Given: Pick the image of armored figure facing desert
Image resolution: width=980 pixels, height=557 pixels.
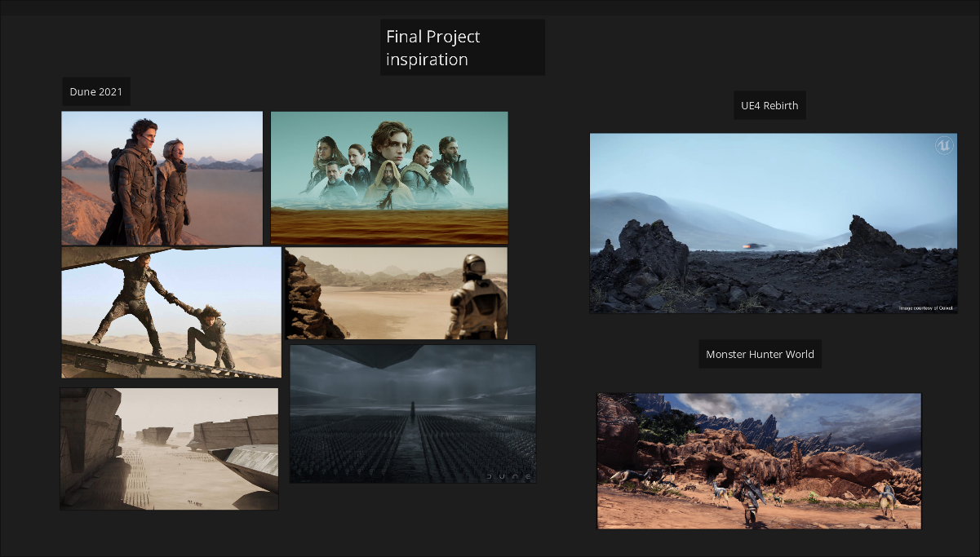Looking at the screenshot, I should point(396,293).
